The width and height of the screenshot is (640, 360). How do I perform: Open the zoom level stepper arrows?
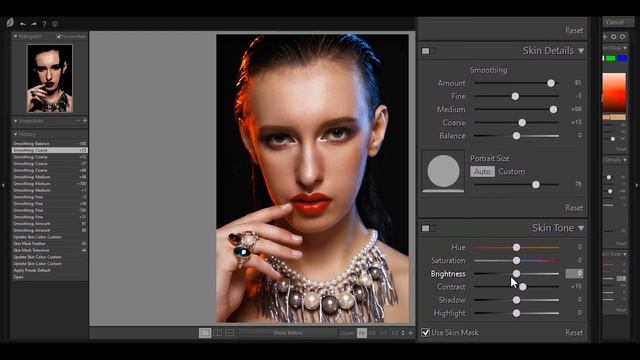[x=403, y=333]
